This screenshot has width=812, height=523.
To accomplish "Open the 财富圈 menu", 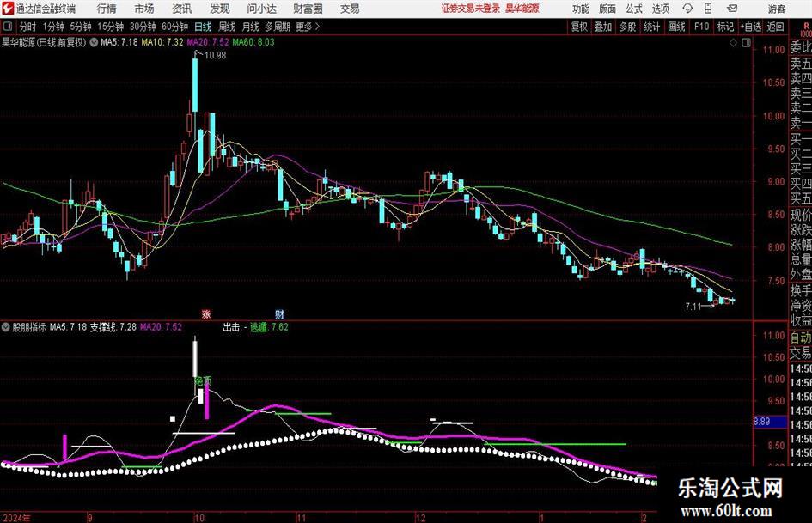I will point(308,9).
